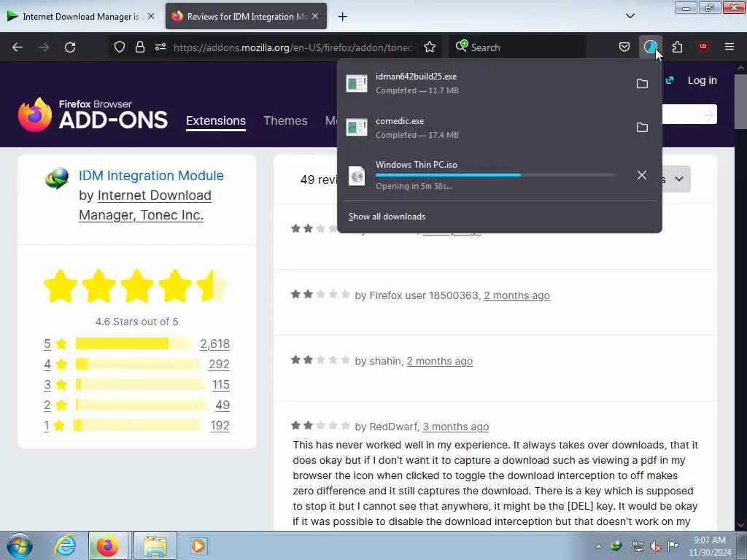Click the address bar URL field
Viewport: 747px width, 560px height.
click(x=293, y=47)
